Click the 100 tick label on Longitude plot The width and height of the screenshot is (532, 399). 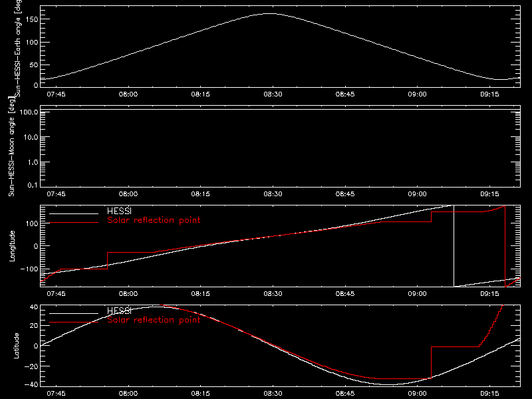(31, 223)
